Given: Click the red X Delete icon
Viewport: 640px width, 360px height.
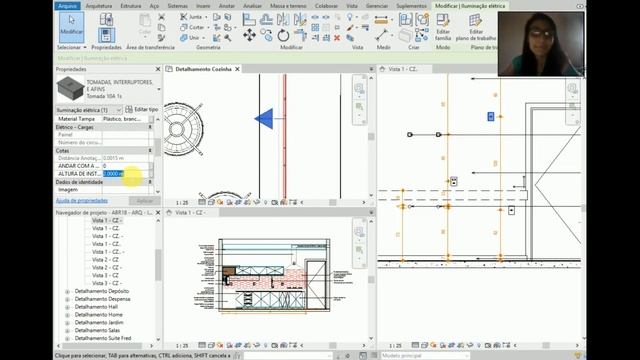Looking at the screenshot, I should pos(337,38).
